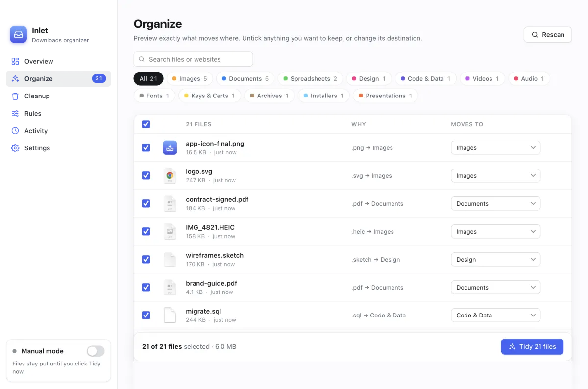Filter by Design category chip
The width and height of the screenshot is (588, 389).
(369, 78)
